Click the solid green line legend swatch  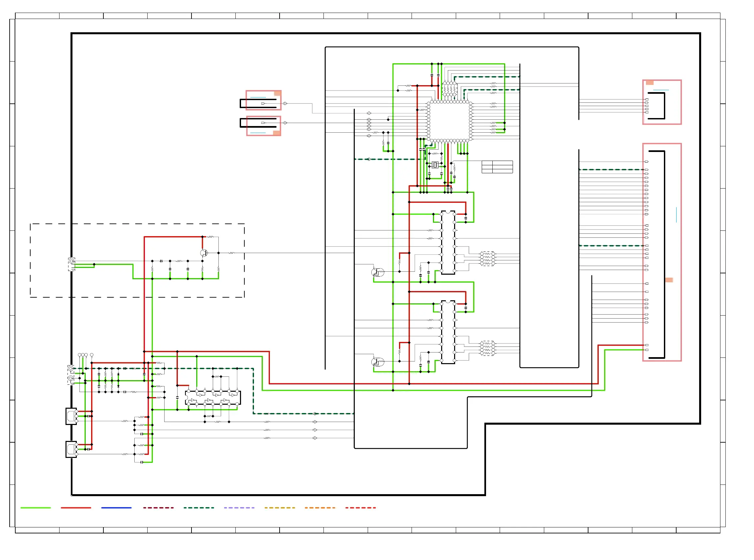pos(36,508)
